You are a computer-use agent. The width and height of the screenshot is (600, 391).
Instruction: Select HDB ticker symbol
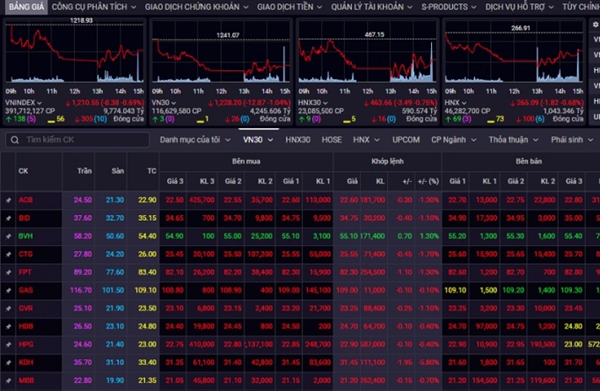click(x=26, y=326)
